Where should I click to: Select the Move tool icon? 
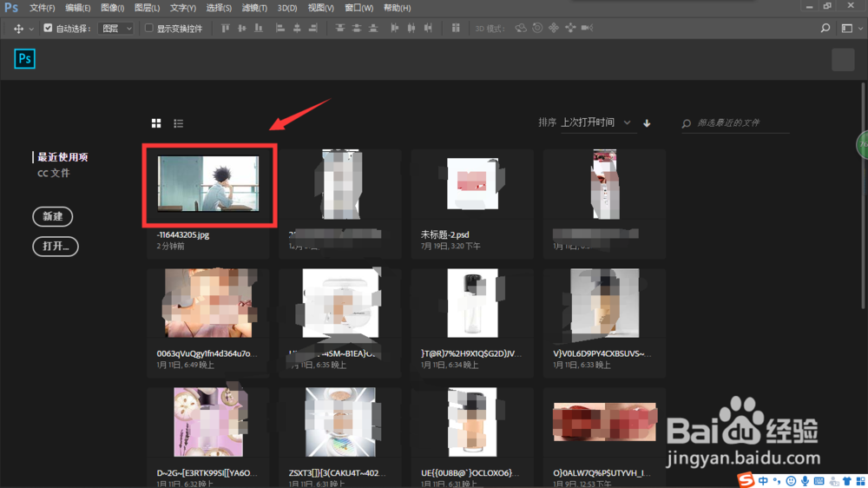pos(18,29)
